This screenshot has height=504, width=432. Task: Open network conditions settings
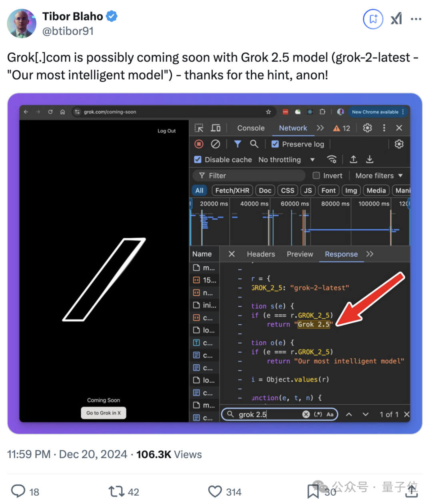tap(332, 159)
